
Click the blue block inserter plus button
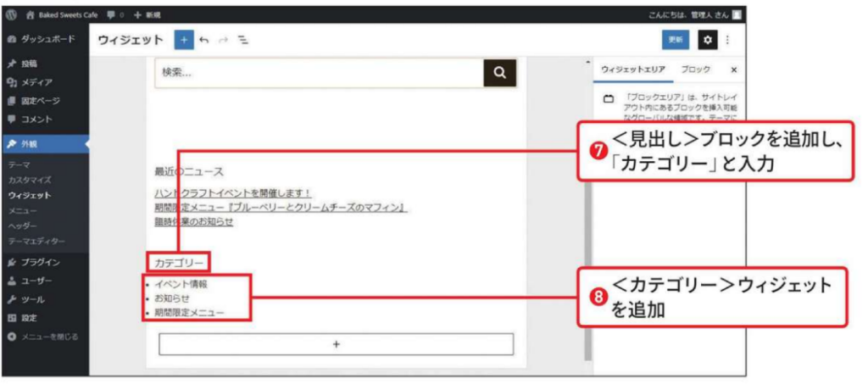coord(184,40)
